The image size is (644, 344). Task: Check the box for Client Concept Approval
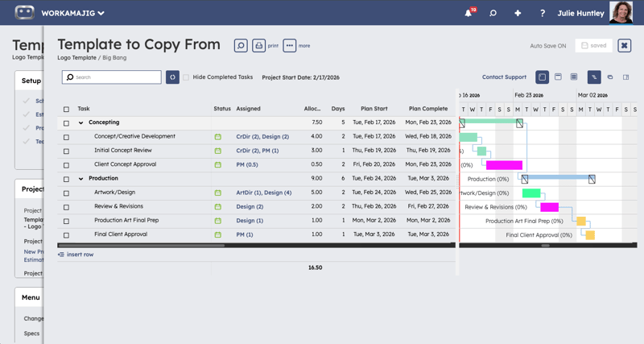click(x=66, y=165)
